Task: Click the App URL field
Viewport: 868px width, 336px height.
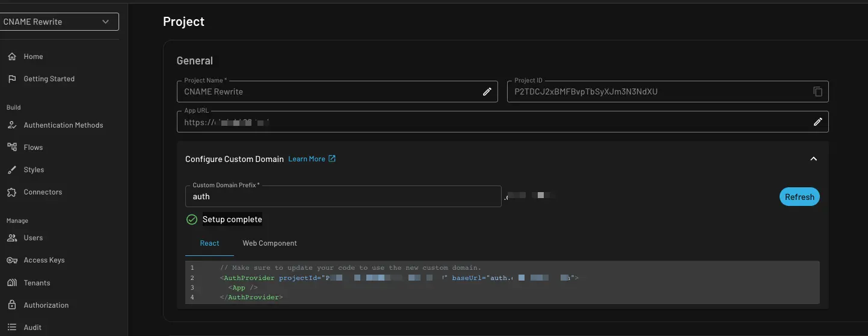Action: click(502, 122)
